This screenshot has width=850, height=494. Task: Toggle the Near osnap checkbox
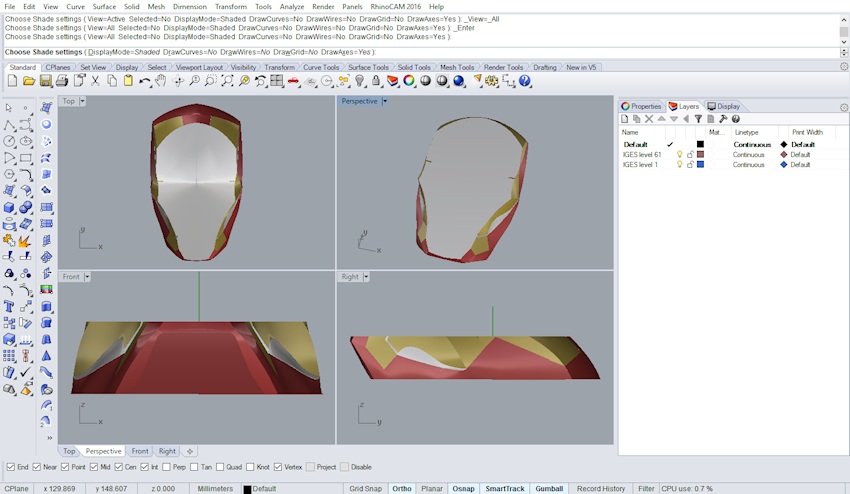pos(36,467)
